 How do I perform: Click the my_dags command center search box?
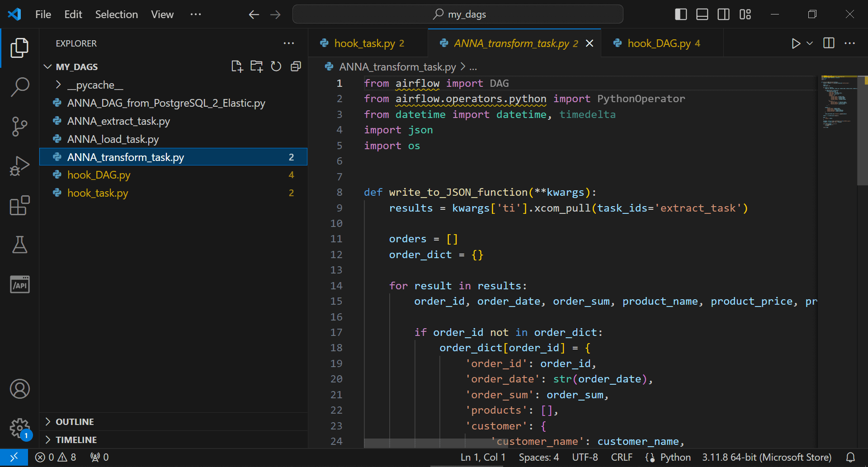pos(458,14)
